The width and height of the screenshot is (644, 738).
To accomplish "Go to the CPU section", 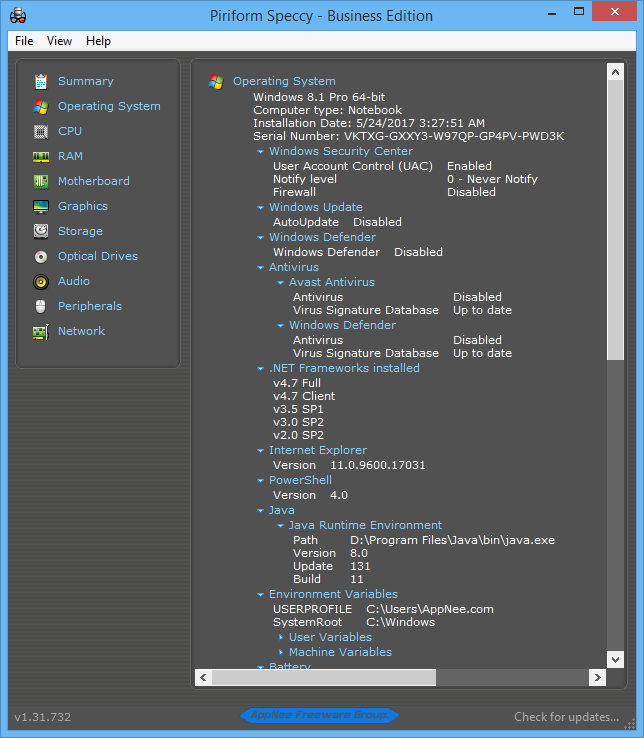I will coord(70,131).
